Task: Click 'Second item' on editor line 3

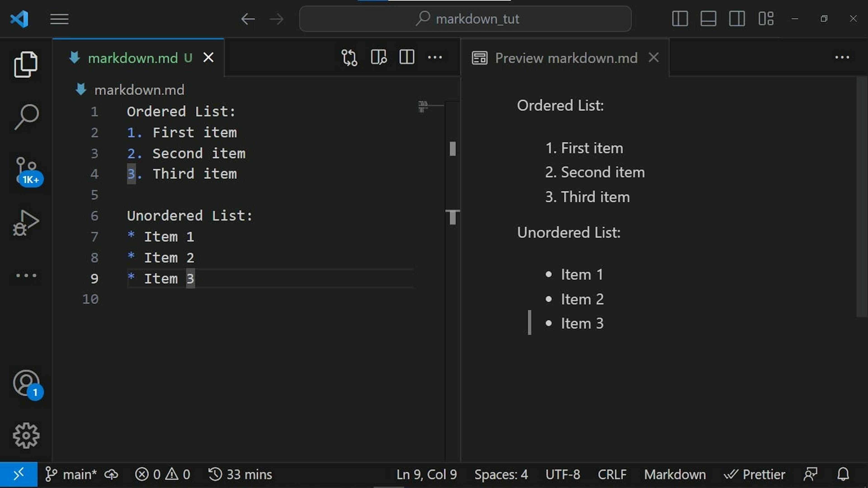Action: pos(199,153)
